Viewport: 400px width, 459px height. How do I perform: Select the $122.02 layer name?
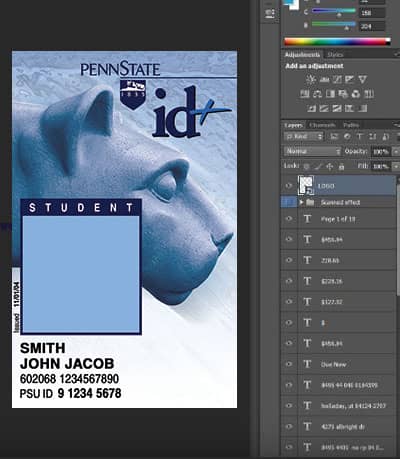pyautogui.click(x=332, y=302)
